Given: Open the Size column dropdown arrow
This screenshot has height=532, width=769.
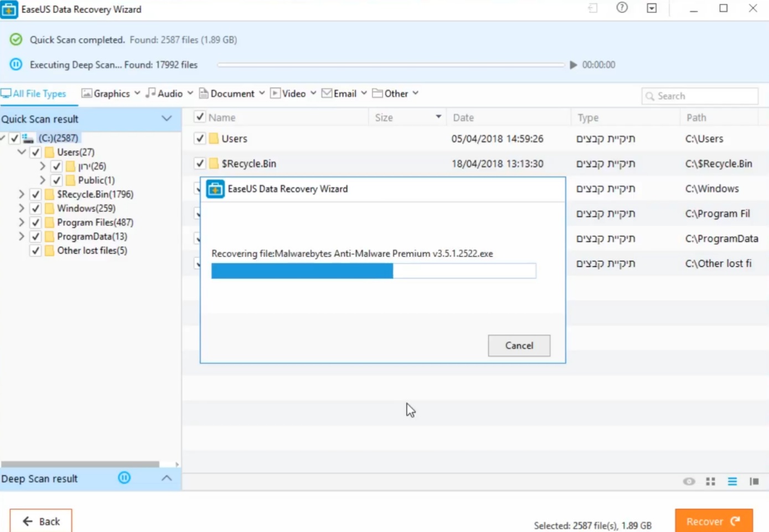Looking at the screenshot, I should (x=438, y=117).
